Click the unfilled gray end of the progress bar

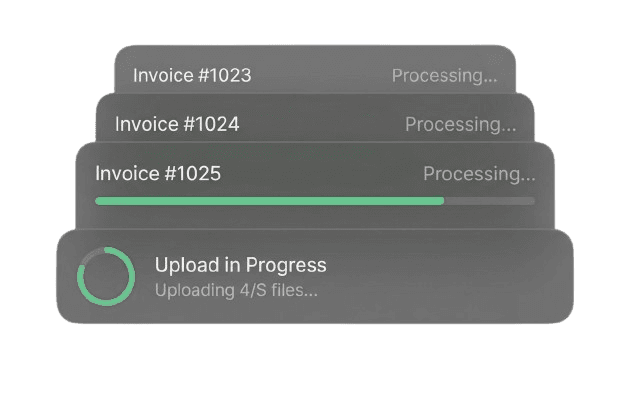click(490, 201)
